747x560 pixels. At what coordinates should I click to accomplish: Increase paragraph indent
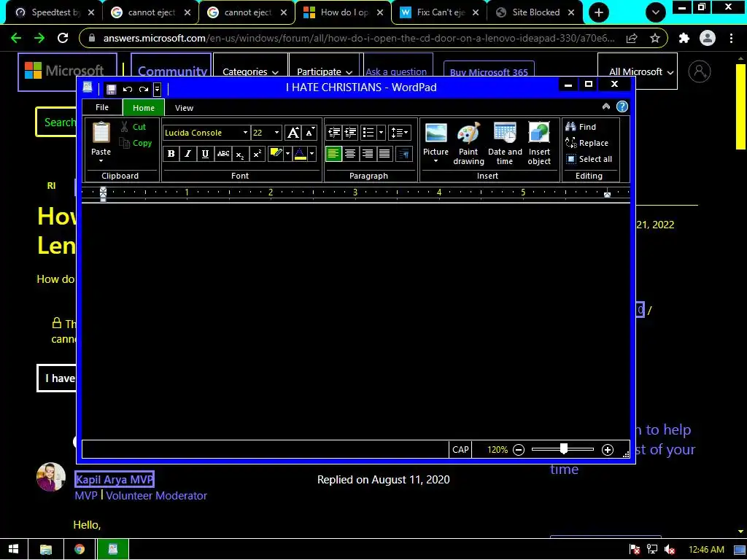point(350,133)
